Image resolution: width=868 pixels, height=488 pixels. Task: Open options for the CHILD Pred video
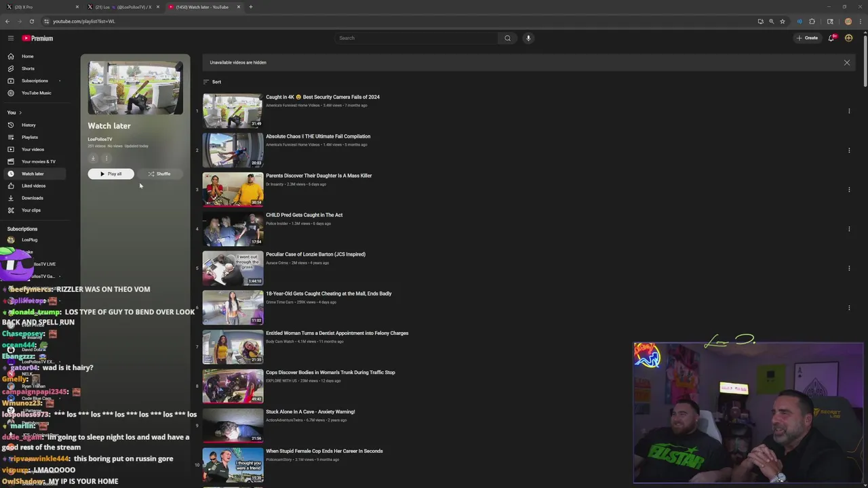tap(849, 229)
